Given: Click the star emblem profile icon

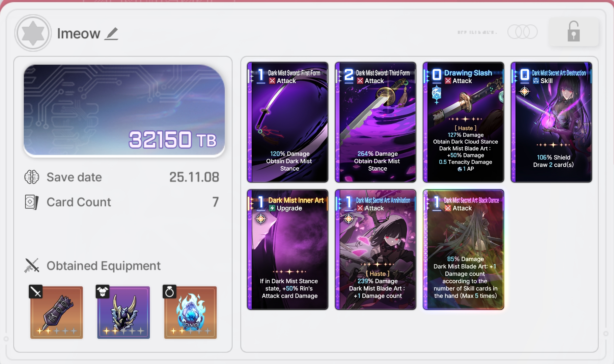Looking at the screenshot, I should click(33, 33).
